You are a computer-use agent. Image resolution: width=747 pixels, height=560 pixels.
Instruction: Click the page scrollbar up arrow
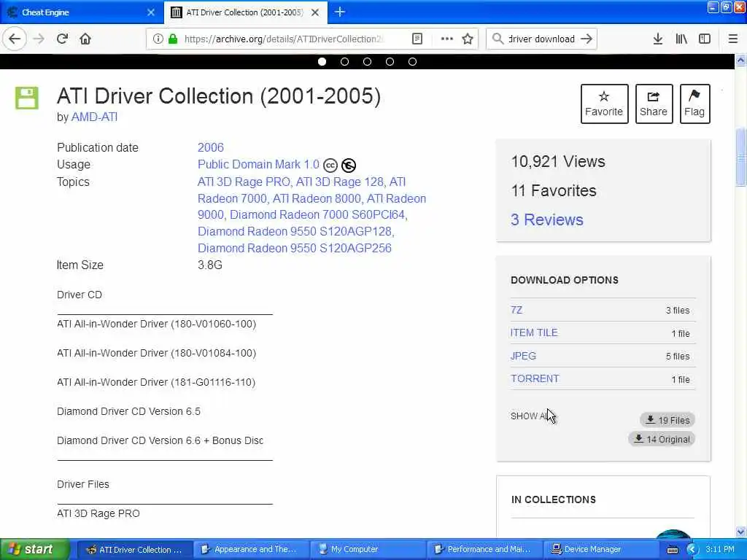[x=740, y=61]
